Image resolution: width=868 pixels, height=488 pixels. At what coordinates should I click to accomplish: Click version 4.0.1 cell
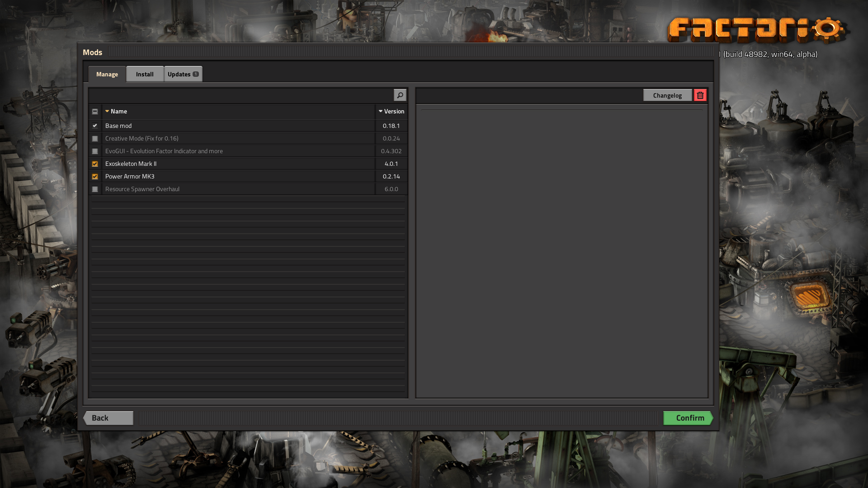coord(392,164)
